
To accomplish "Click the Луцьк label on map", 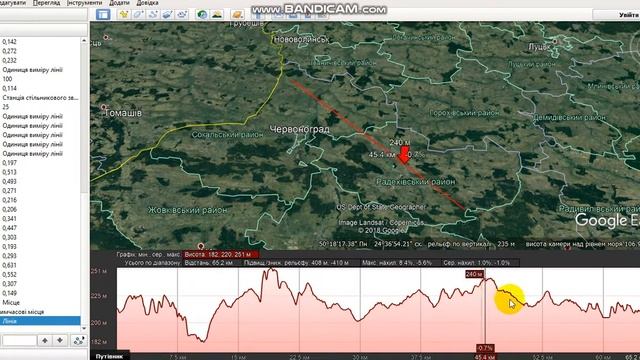I will pyautogui.click(x=539, y=47).
